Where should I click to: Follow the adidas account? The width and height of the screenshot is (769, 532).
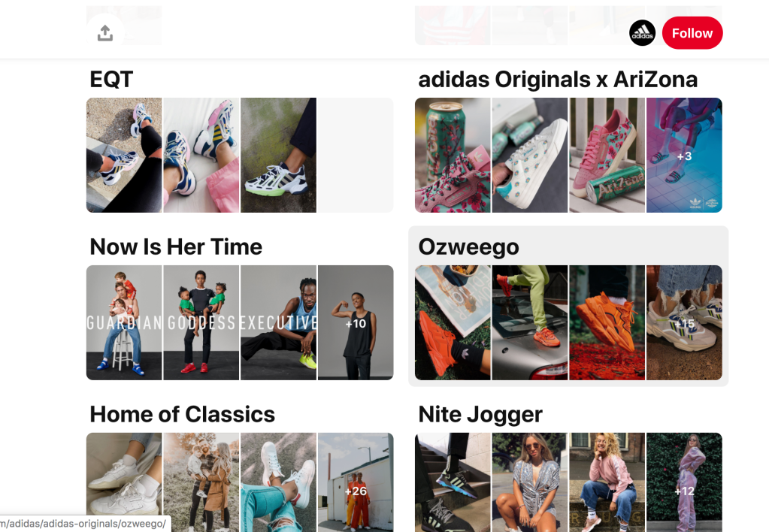tap(692, 33)
